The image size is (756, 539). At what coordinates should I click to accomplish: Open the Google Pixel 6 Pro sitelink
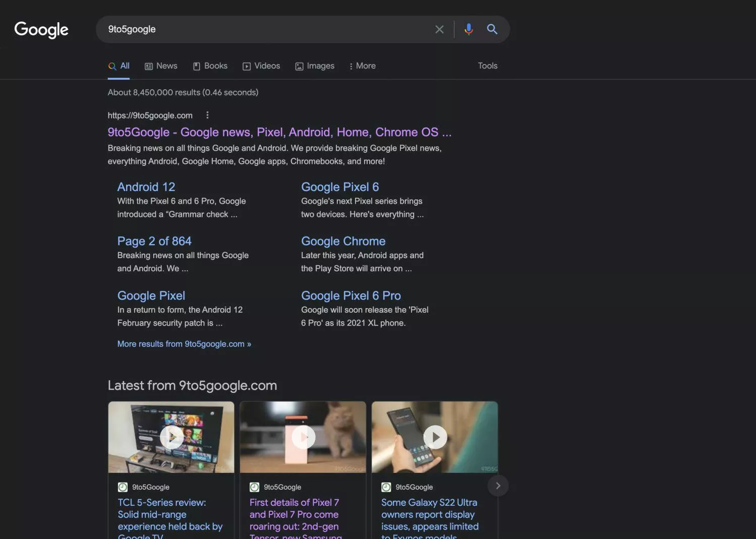[351, 296]
